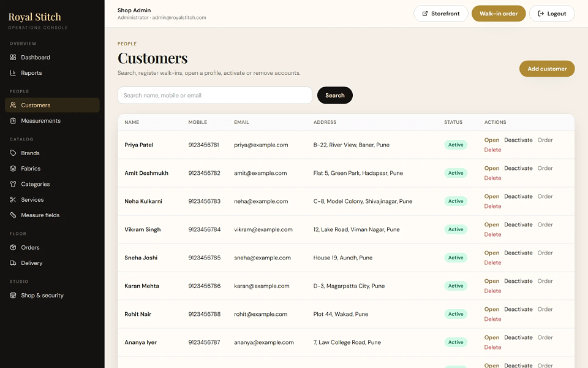
Task: Navigate to Brands catalog
Action: (x=52, y=153)
